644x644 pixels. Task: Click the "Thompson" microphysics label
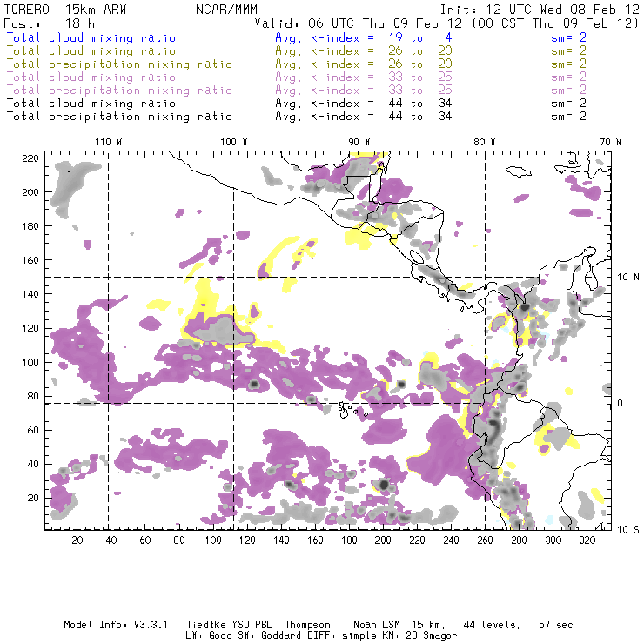[307, 625]
